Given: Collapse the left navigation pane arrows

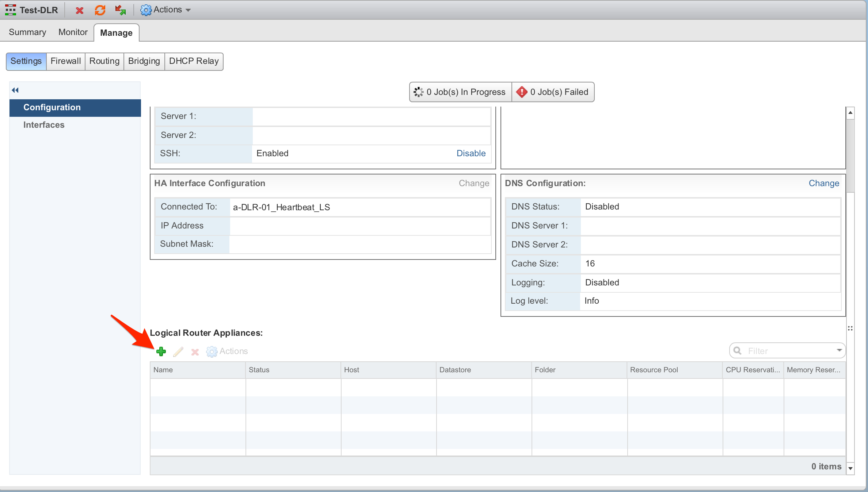Looking at the screenshot, I should 15,90.
